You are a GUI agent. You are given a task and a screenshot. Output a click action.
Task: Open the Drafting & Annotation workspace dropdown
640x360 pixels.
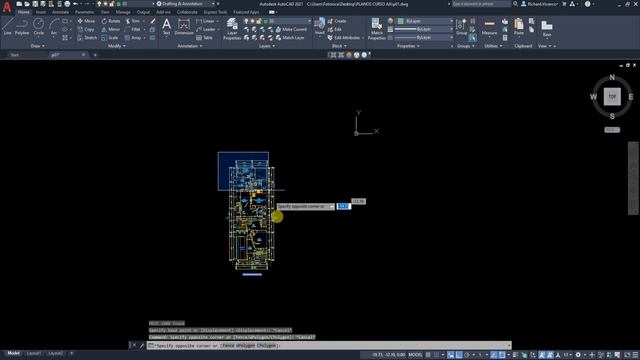(x=186, y=4)
